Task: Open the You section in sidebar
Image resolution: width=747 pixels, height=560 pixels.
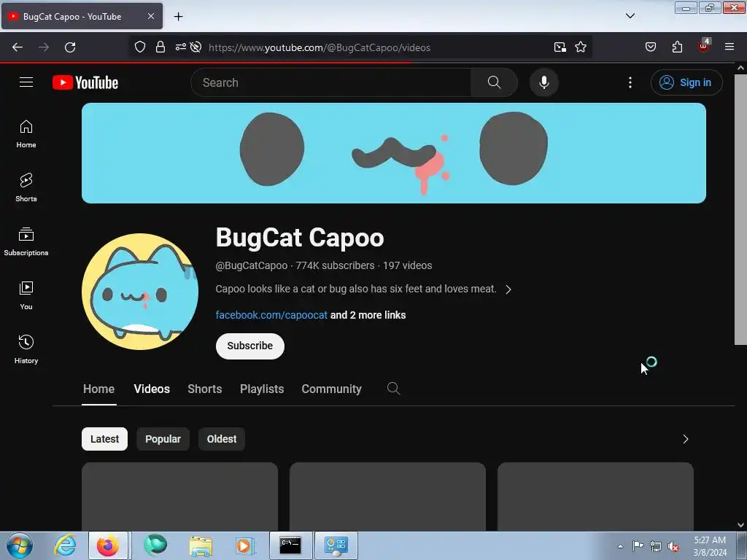Action: pyautogui.click(x=26, y=295)
